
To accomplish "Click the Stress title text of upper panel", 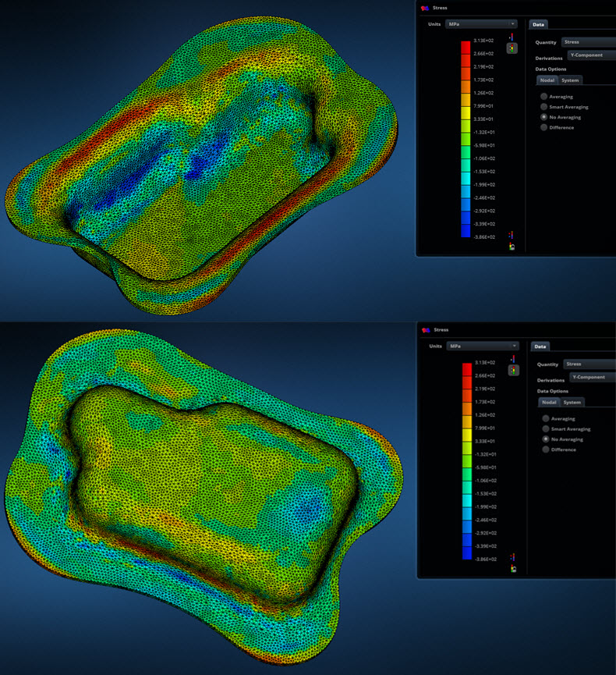I will tap(440, 8).
